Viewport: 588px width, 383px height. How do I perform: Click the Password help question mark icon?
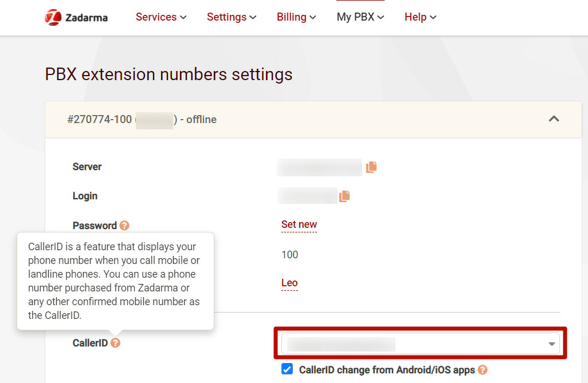pyautogui.click(x=124, y=226)
